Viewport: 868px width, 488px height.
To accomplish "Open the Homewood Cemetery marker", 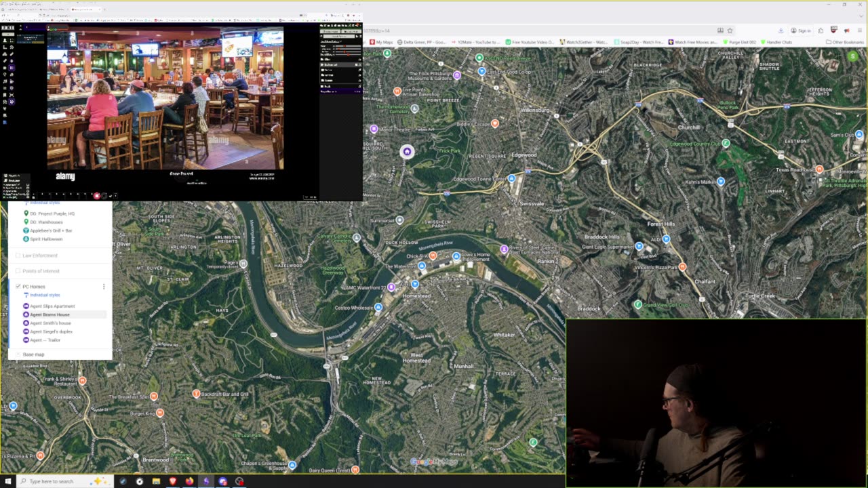I will pyautogui.click(x=415, y=108).
